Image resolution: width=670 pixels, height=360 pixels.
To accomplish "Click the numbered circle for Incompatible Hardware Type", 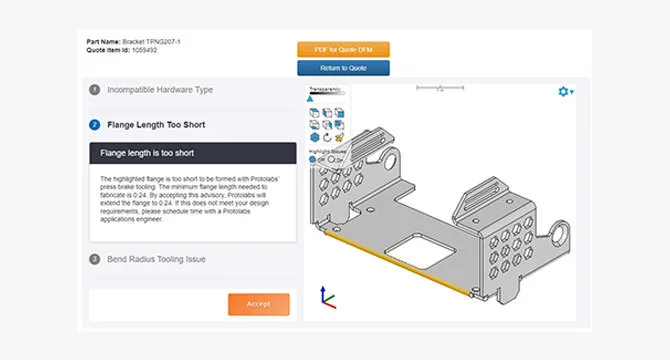I will (x=94, y=90).
